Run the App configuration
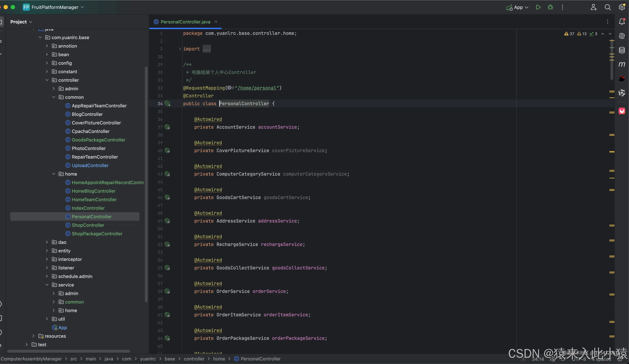Viewport: 629px width, 364px height. click(538, 7)
